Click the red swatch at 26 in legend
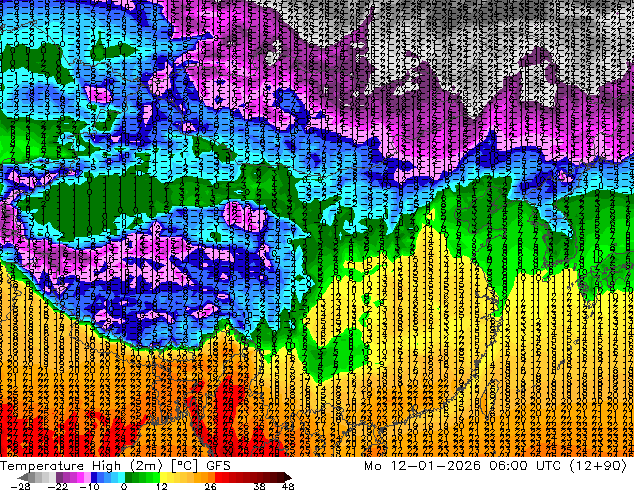 (218, 477)
